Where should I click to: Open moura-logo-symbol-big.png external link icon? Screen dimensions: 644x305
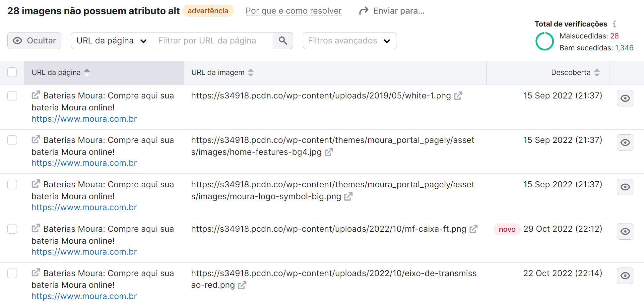348,197
